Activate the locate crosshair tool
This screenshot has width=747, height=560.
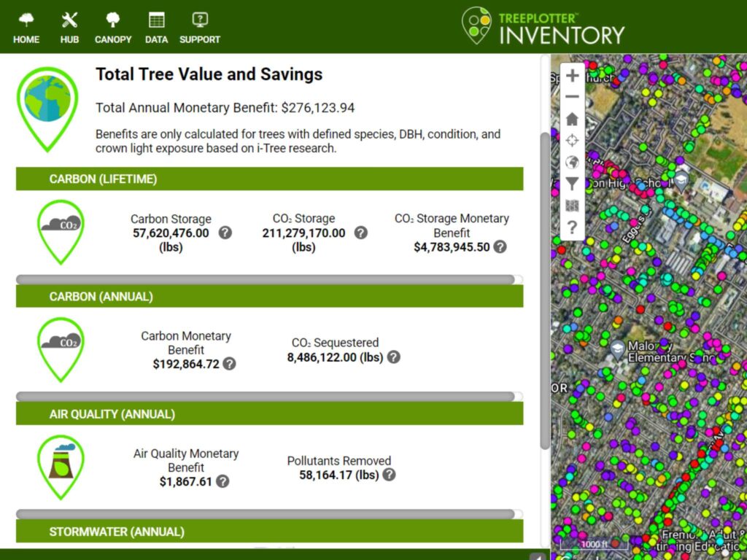(x=572, y=141)
